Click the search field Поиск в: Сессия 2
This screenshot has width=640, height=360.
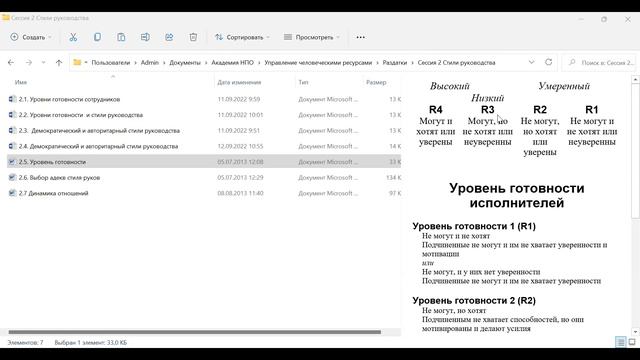point(599,62)
